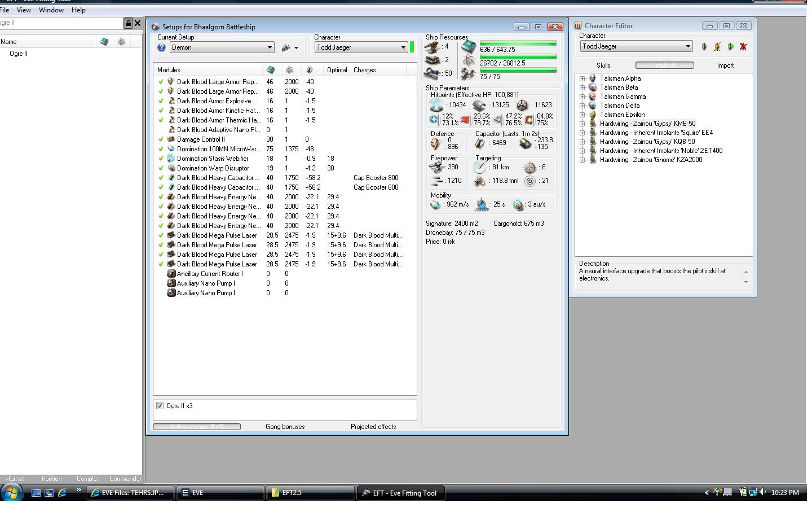The width and height of the screenshot is (812, 508).
Task: Clear the search with the X icon
Action: 138,23
